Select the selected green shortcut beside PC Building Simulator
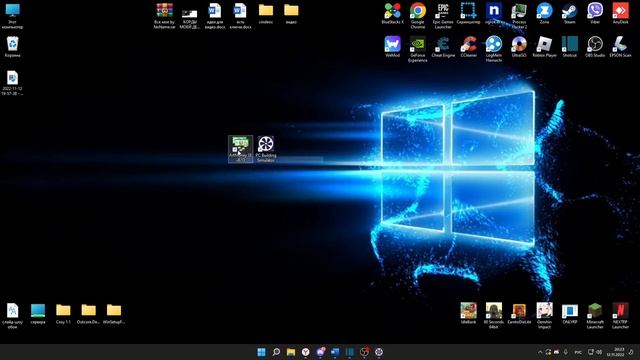The image size is (640, 360). click(x=240, y=149)
